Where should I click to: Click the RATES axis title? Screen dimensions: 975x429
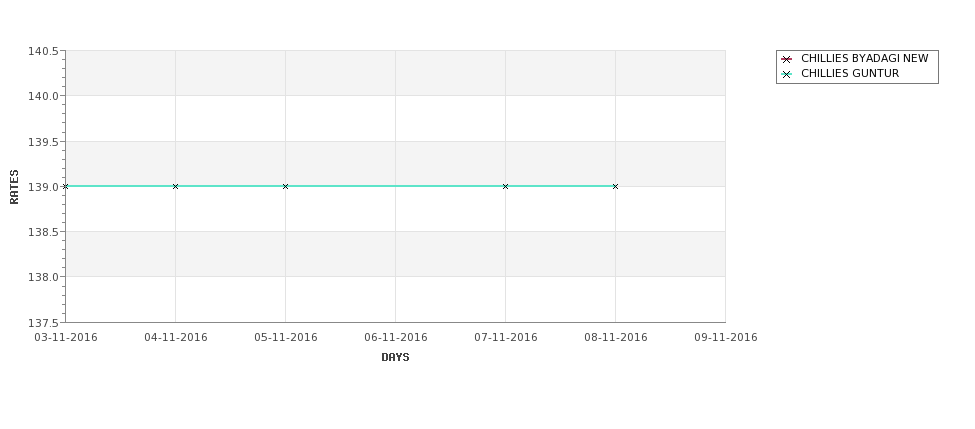tap(14, 187)
